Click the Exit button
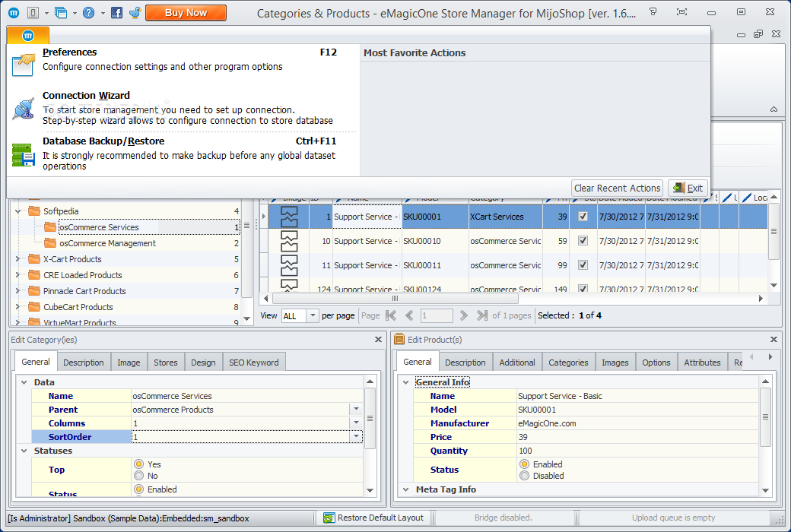The image size is (791, 532). point(688,188)
